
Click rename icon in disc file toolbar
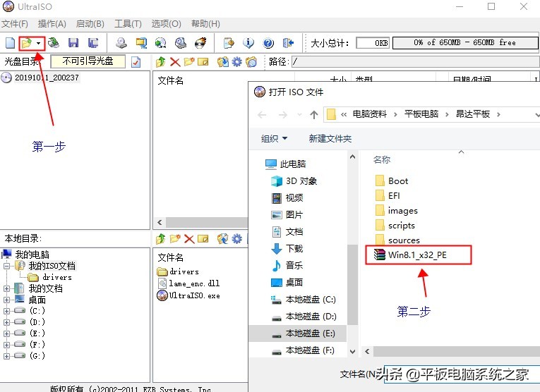[x=203, y=62]
